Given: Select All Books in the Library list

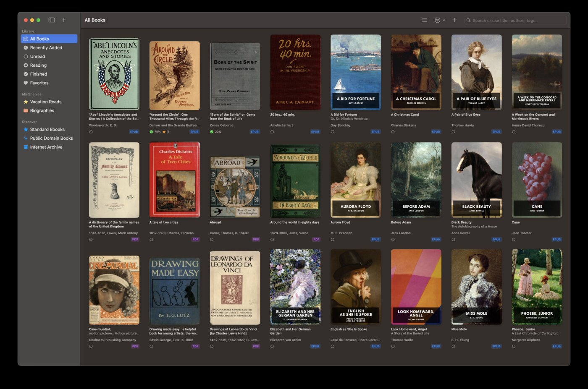Looking at the screenshot, I should pyautogui.click(x=39, y=39).
